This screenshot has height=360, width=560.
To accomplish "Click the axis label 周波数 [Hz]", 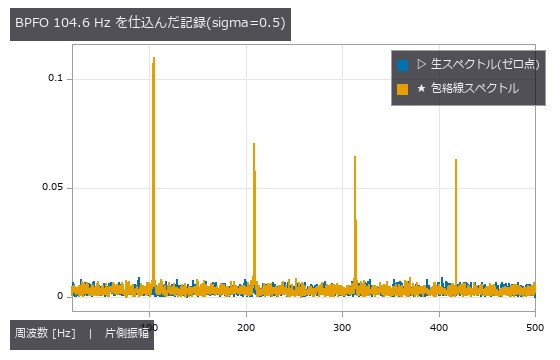I will coord(45,333).
